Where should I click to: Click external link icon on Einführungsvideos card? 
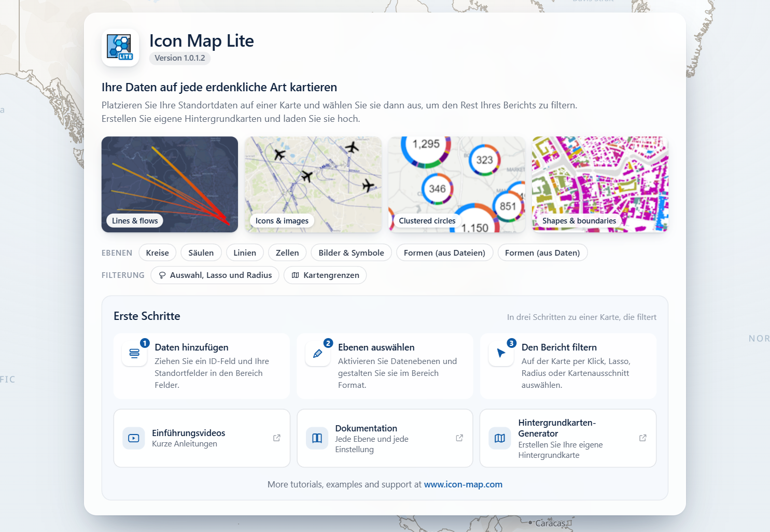tap(277, 438)
